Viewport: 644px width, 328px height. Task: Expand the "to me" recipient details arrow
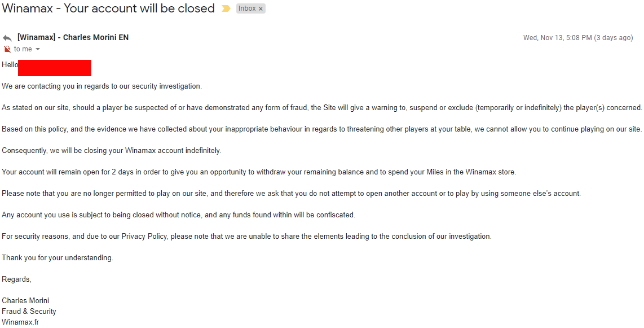click(38, 49)
